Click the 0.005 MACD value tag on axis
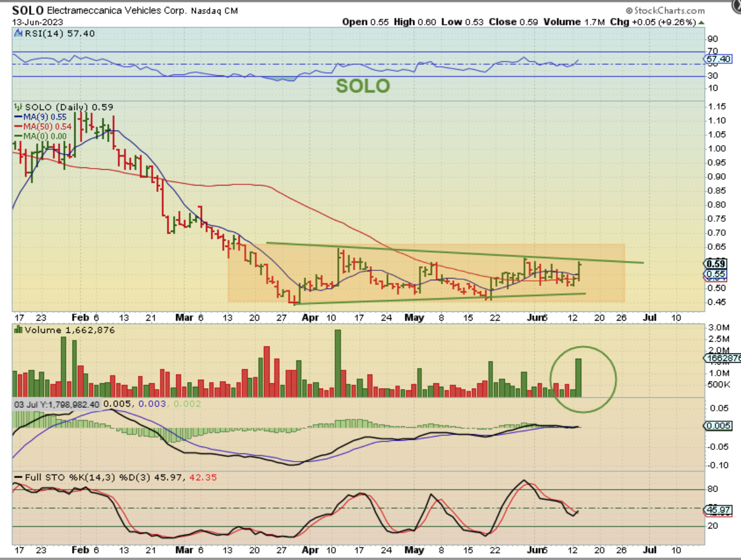 (x=718, y=426)
